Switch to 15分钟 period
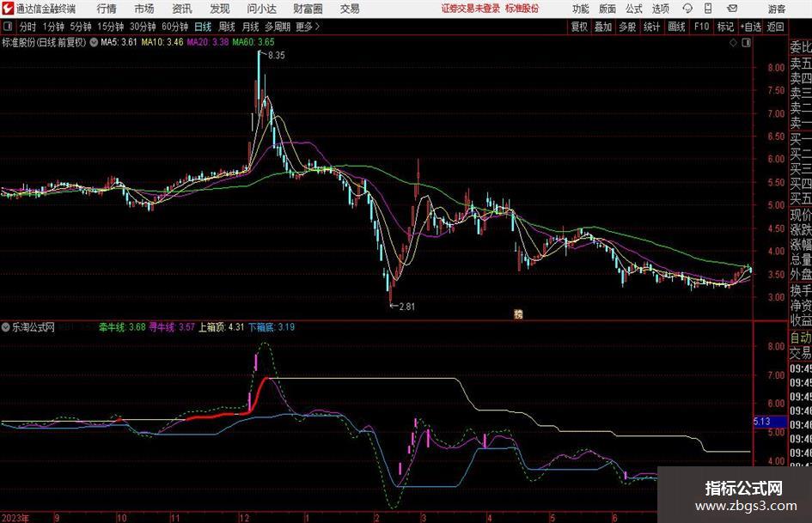 111,27
